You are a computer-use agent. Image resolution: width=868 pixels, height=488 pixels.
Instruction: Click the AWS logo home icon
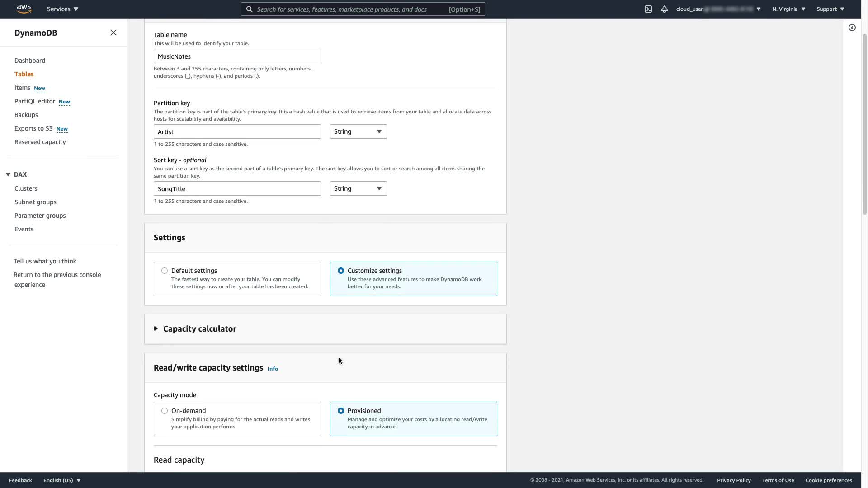[x=24, y=9]
